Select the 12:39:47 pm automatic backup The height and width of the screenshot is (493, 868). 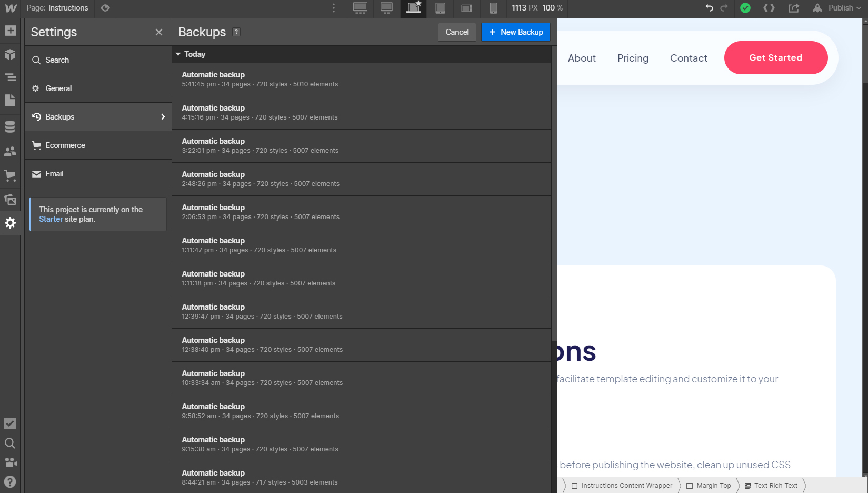(362, 312)
